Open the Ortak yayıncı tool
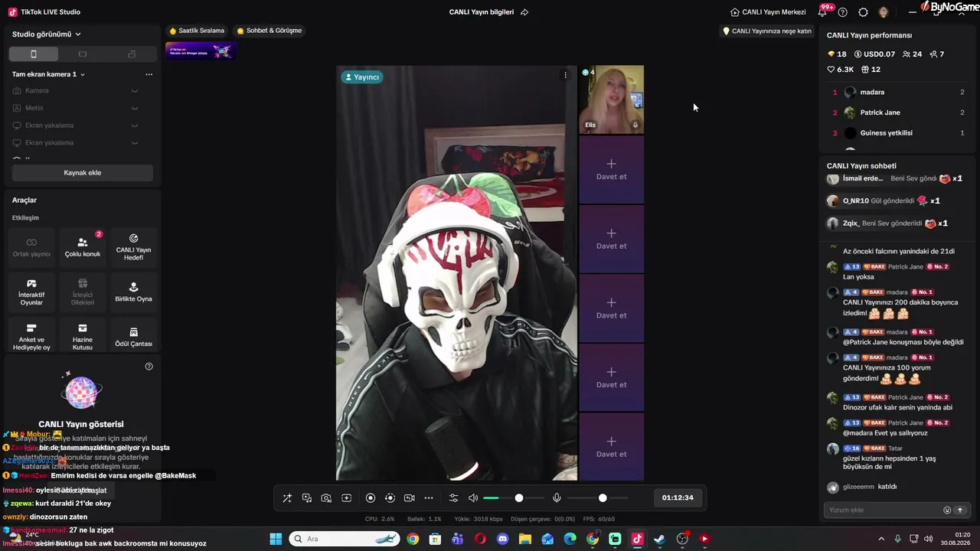This screenshot has width=980, height=551. coord(31,247)
